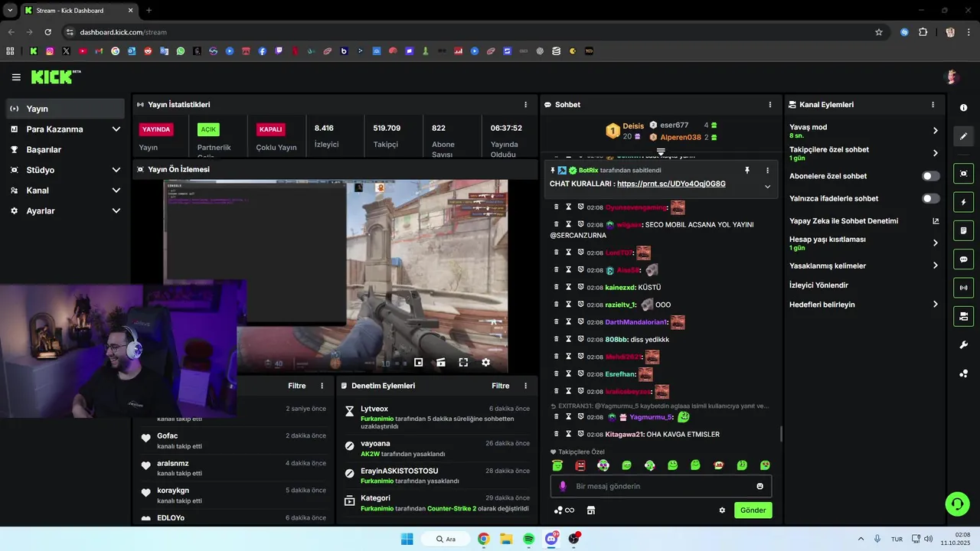
Task: Open Yasaklanmış kelimeler arrow
Action: 936,266
